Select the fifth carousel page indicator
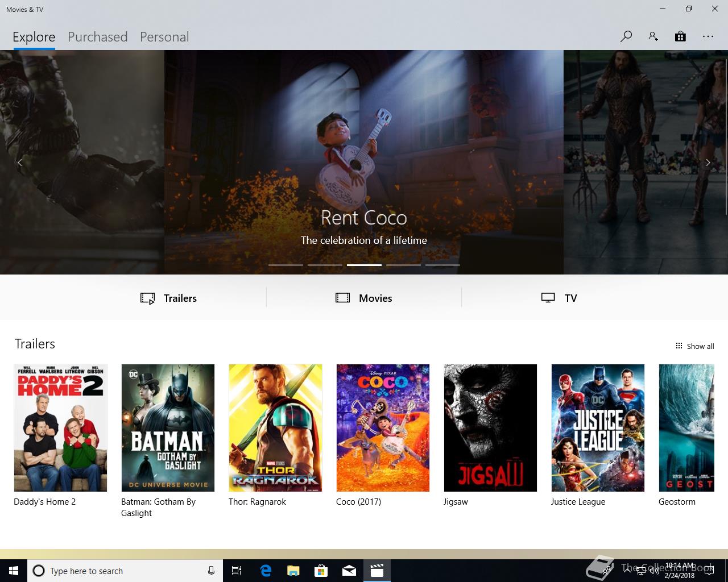The width and height of the screenshot is (728, 582). pyautogui.click(x=442, y=265)
